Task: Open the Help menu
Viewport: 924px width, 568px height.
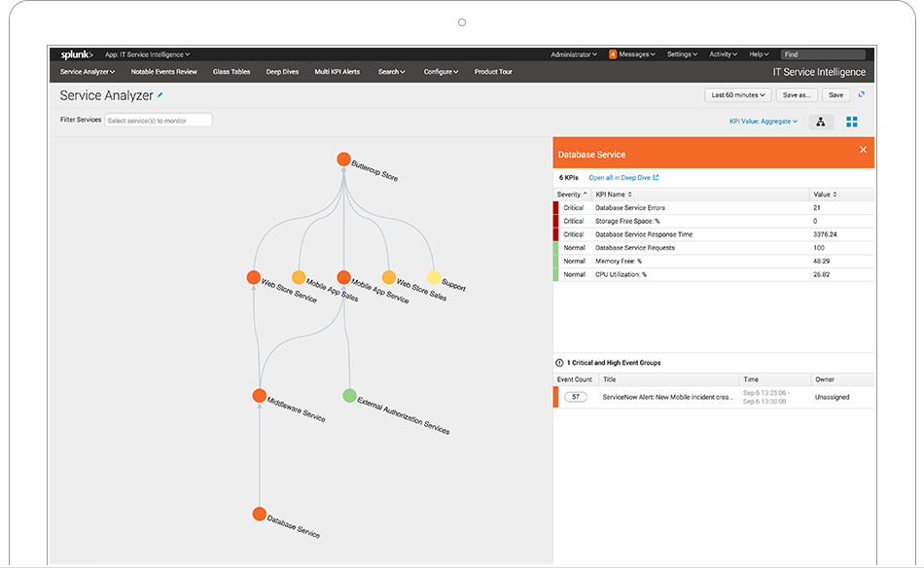Action: (x=759, y=54)
